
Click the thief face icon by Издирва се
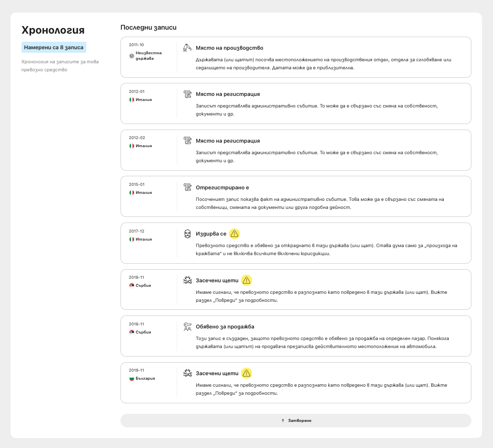coord(187,234)
